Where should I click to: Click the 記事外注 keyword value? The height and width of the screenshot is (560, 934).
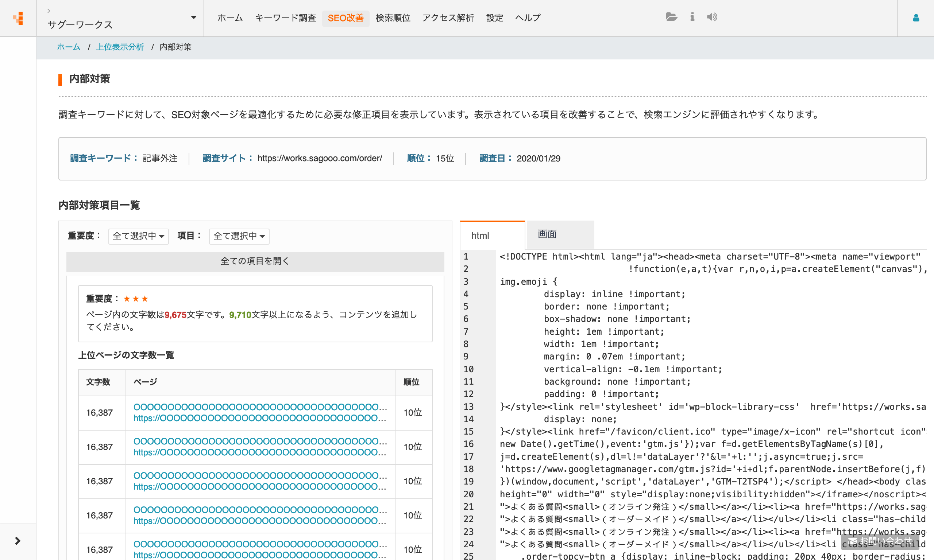pyautogui.click(x=160, y=159)
